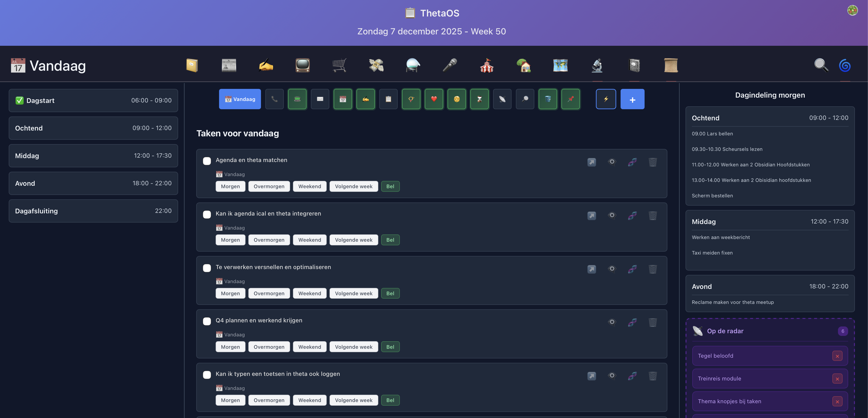Click the flying money icon

click(376, 65)
